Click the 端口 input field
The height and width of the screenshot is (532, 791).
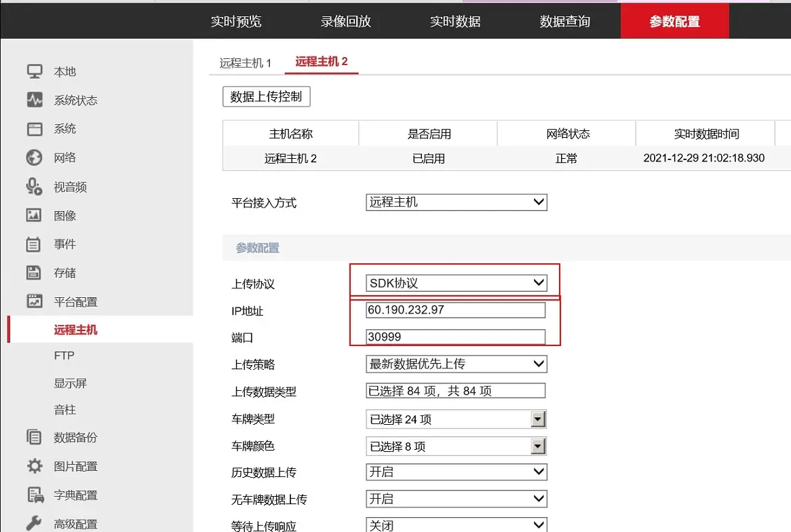click(455, 337)
